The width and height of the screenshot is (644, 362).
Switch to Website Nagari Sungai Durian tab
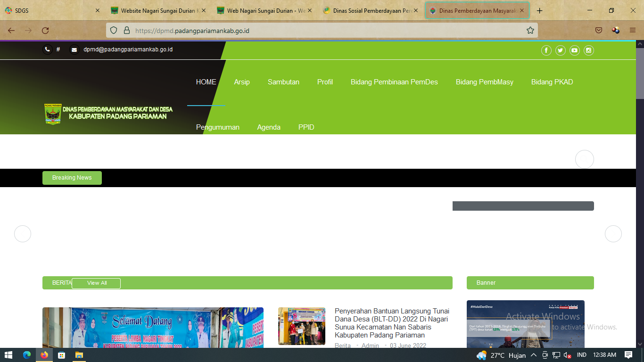coord(158,10)
